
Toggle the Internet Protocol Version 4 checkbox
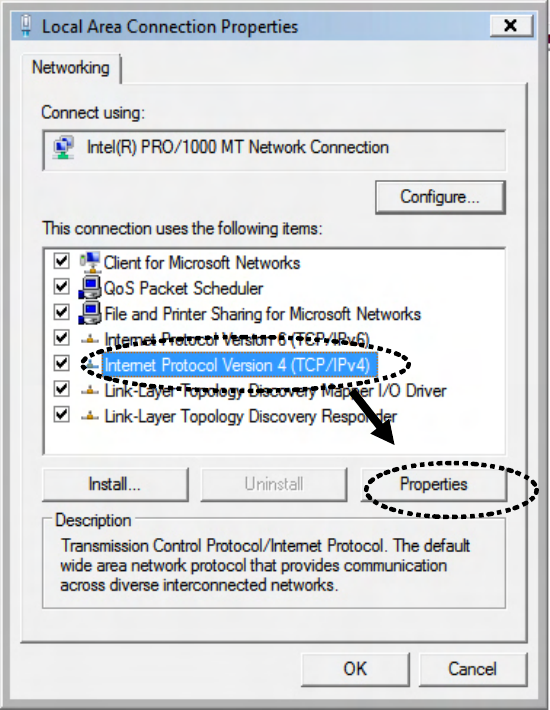(x=61, y=363)
